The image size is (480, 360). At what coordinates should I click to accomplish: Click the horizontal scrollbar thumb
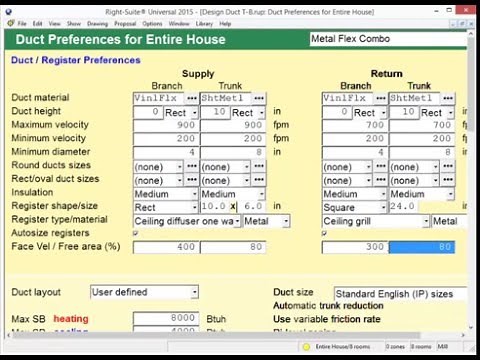(216, 335)
